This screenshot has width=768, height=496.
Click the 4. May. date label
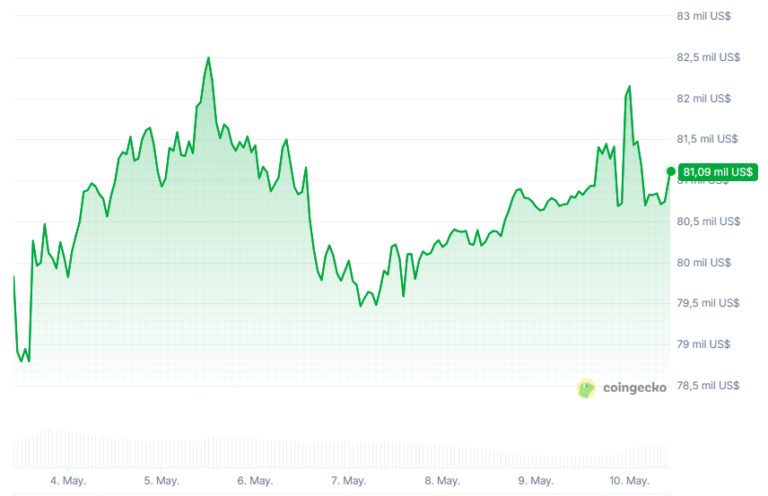point(68,481)
